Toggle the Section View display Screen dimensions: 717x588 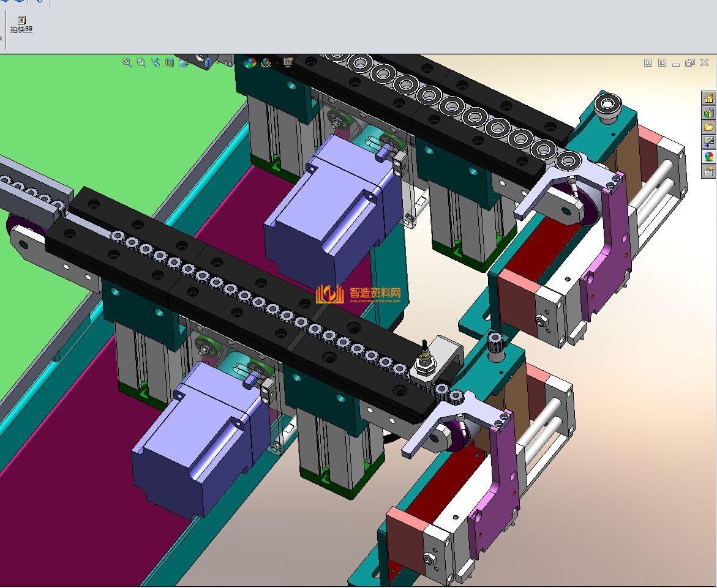coord(170,62)
